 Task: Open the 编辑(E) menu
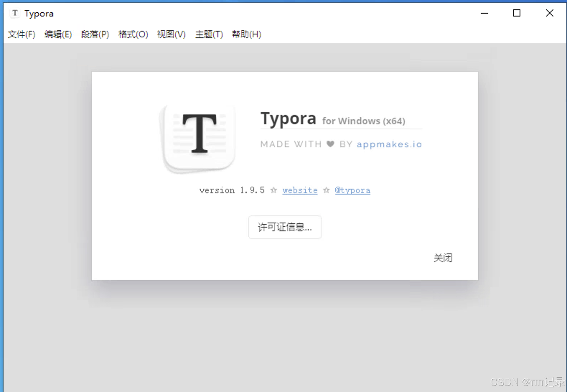(58, 34)
